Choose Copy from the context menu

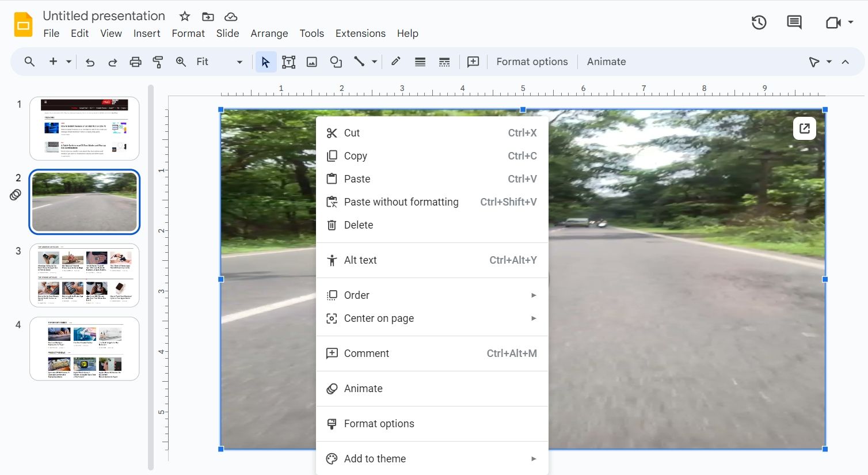point(355,155)
